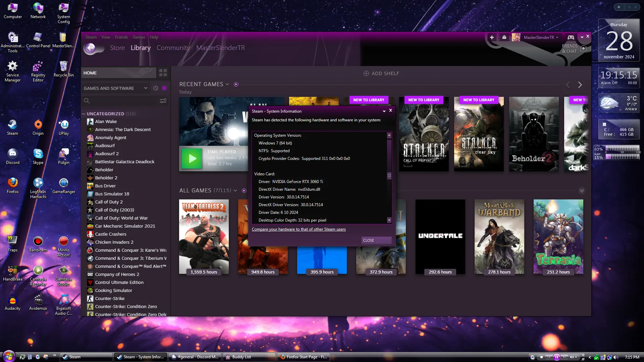
Task: Open Steam notifications bell icon
Action: (504, 37)
